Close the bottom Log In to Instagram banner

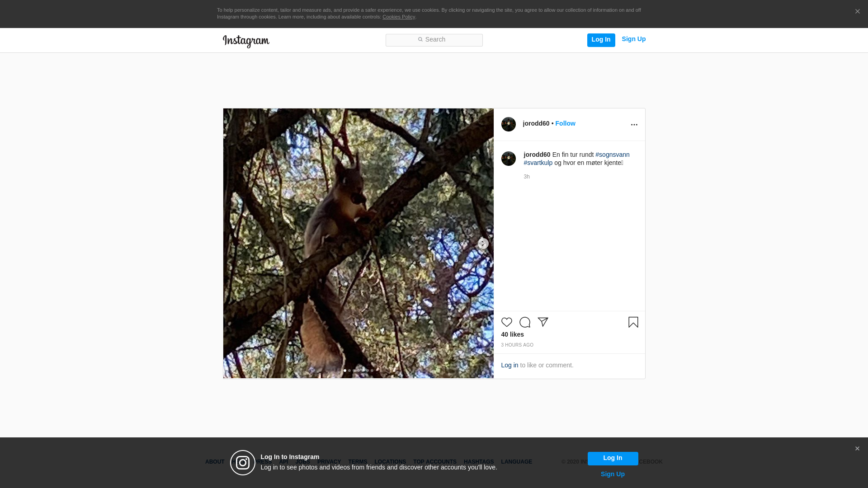click(x=857, y=449)
